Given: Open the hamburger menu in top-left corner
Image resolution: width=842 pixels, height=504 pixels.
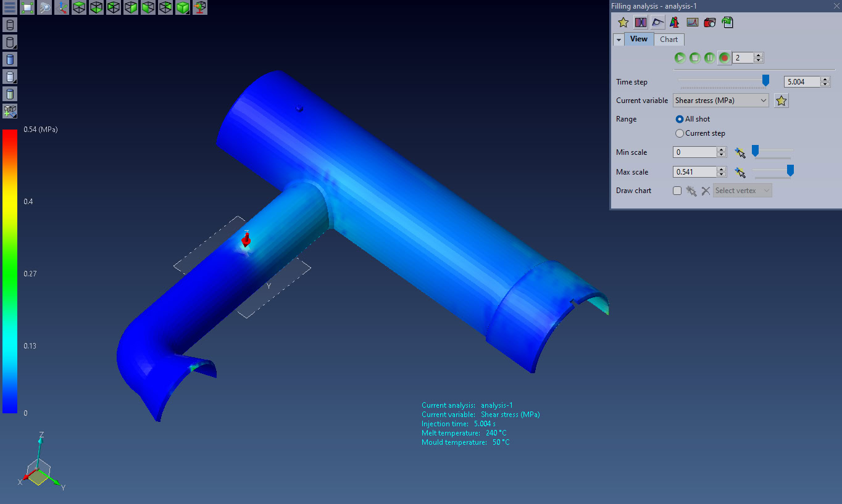Looking at the screenshot, I should 10,7.
